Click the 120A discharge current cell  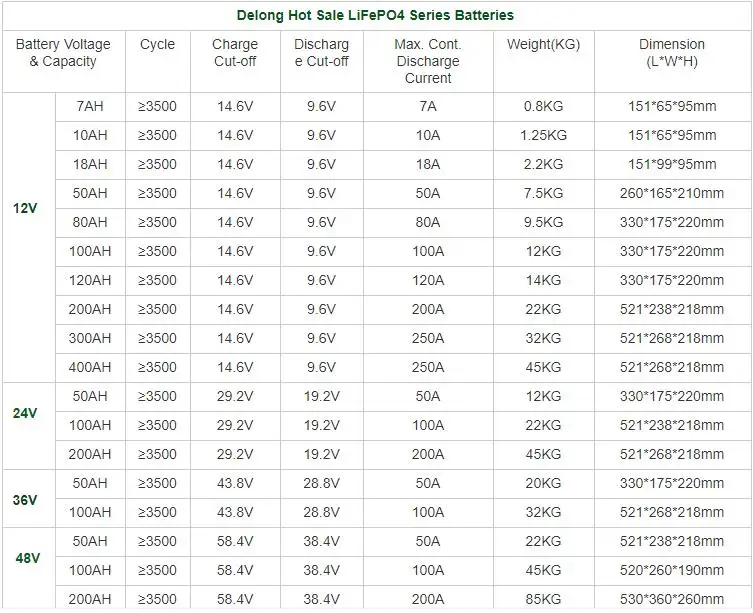[427, 281]
